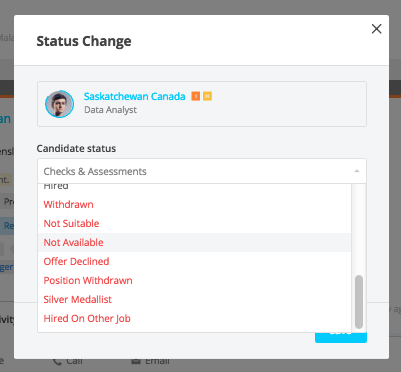Choose Withdrawn from the status list
Screen dimensions: 401x372
click(x=194, y=204)
